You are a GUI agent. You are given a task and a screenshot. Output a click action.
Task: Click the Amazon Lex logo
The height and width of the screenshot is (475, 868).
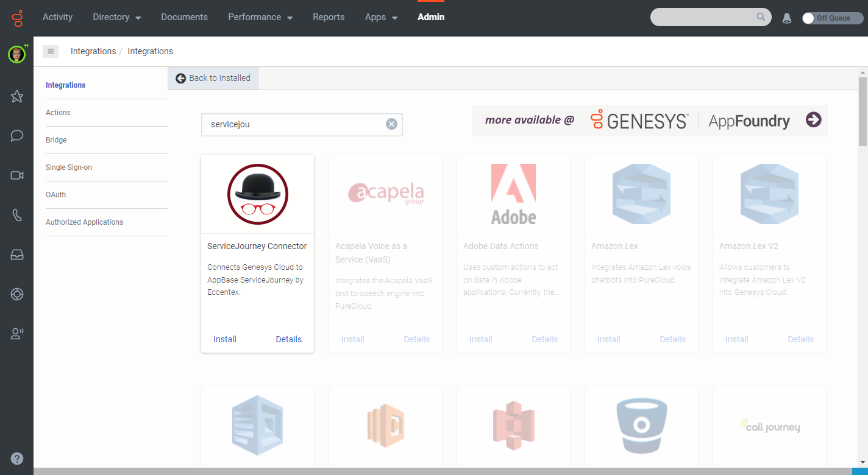click(641, 194)
